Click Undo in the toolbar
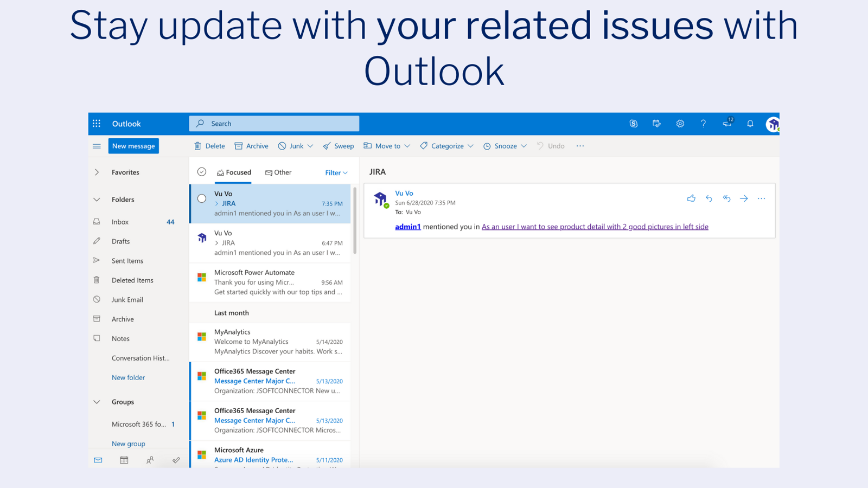 coord(551,146)
